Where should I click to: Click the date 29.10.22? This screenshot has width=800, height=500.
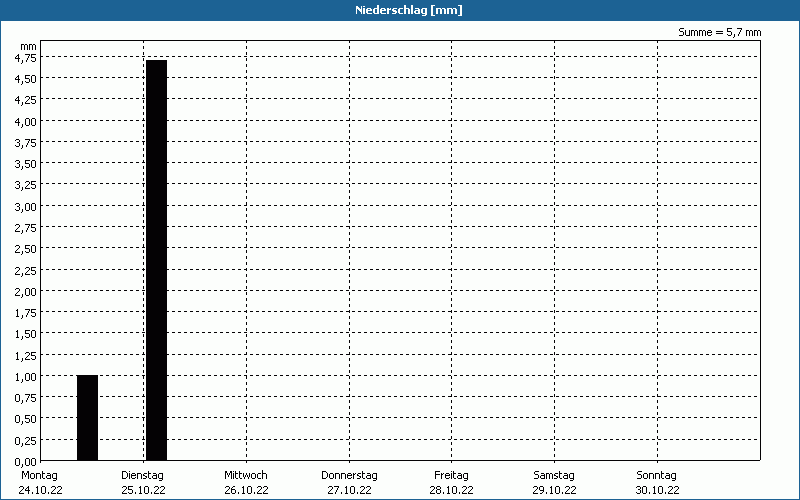tap(555, 490)
